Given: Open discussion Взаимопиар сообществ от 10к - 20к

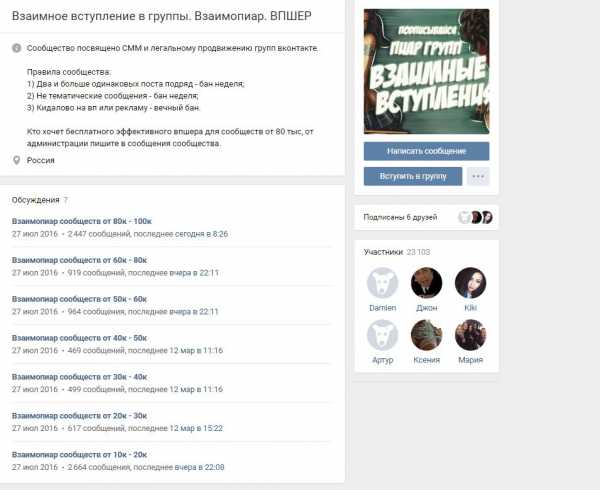Looking at the screenshot, I should (x=79, y=455).
